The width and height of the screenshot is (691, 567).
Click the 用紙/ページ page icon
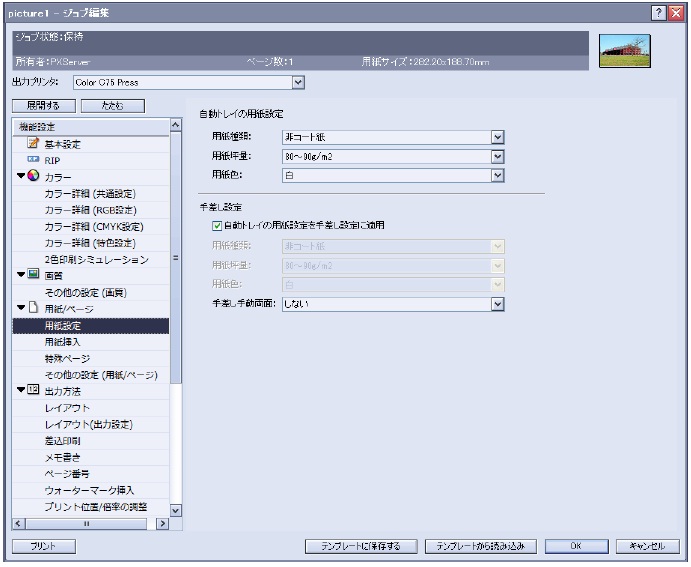pos(33,309)
